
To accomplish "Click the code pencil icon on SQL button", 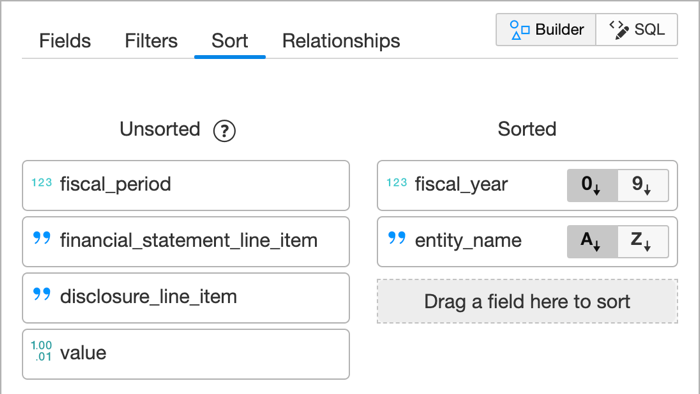I will 619,30.
